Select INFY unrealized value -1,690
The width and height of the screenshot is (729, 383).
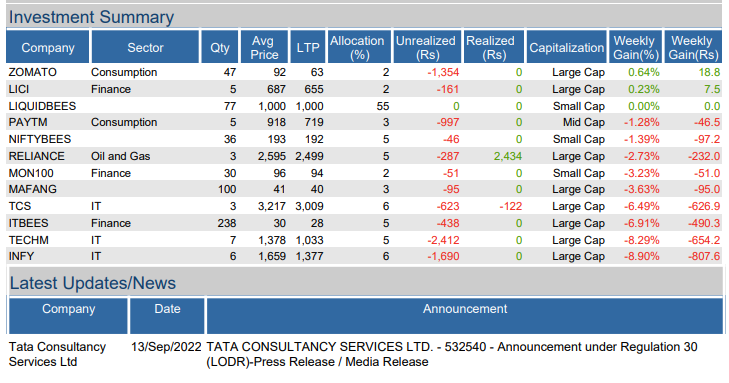coord(443,256)
